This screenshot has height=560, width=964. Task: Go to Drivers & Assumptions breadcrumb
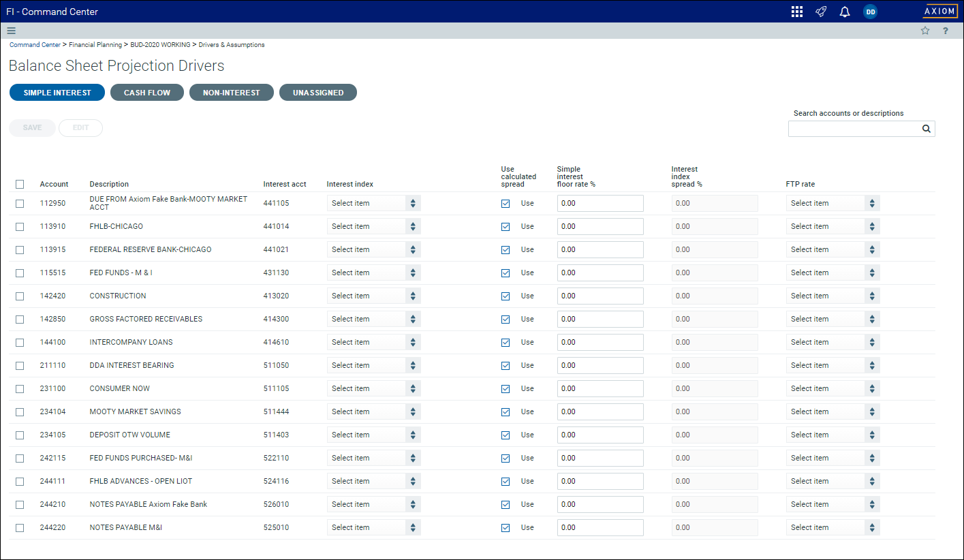[x=232, y=45]
